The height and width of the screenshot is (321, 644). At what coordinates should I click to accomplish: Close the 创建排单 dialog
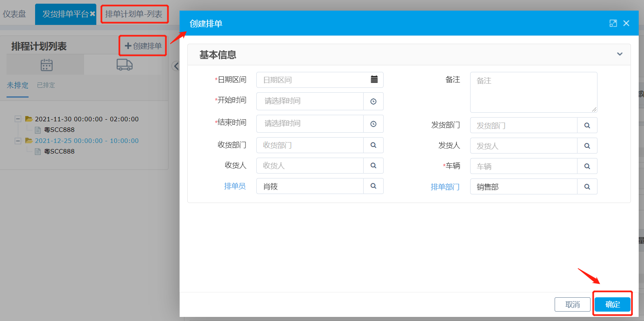tap(626, 23)
